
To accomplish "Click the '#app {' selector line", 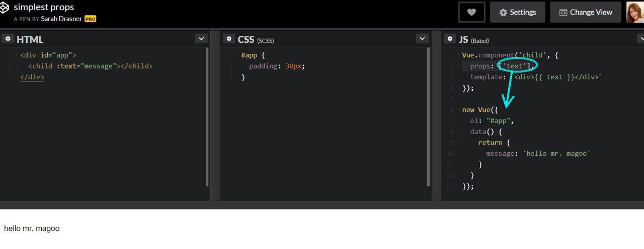I will pos(253,55).
